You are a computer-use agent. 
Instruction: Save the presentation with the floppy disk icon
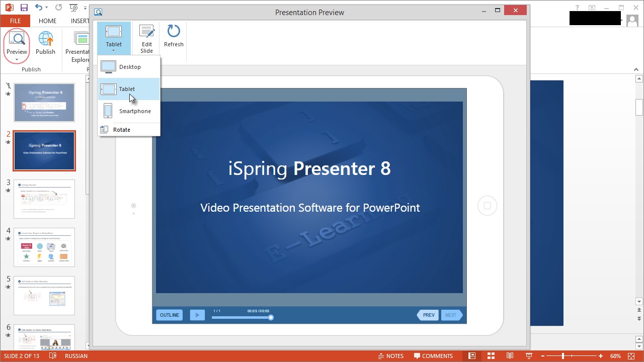pyautogui.click(x=24, y=8)
